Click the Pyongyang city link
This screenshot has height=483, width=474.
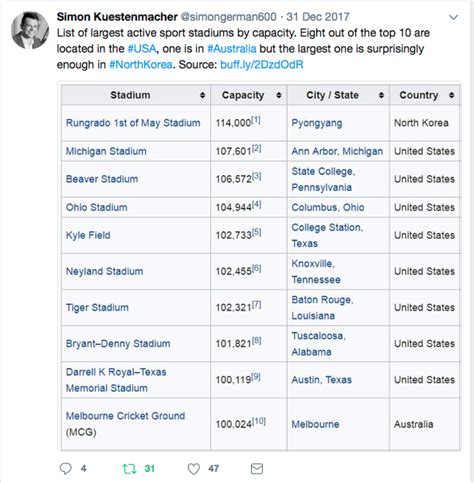[317, 123]
